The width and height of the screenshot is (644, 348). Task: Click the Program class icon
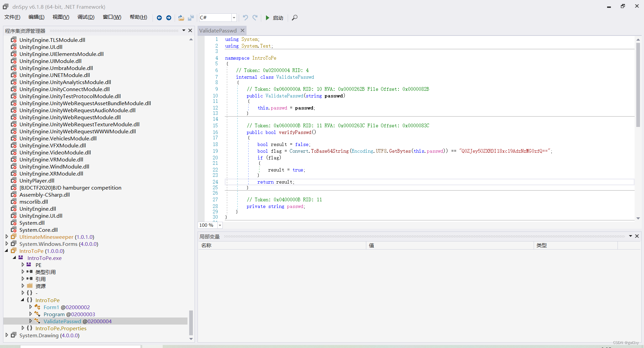point(37,314)
